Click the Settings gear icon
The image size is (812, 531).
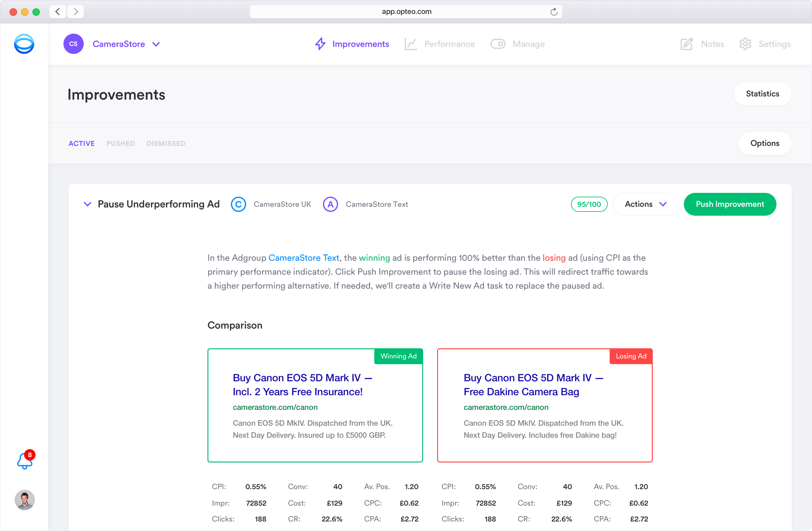point(745,44)
